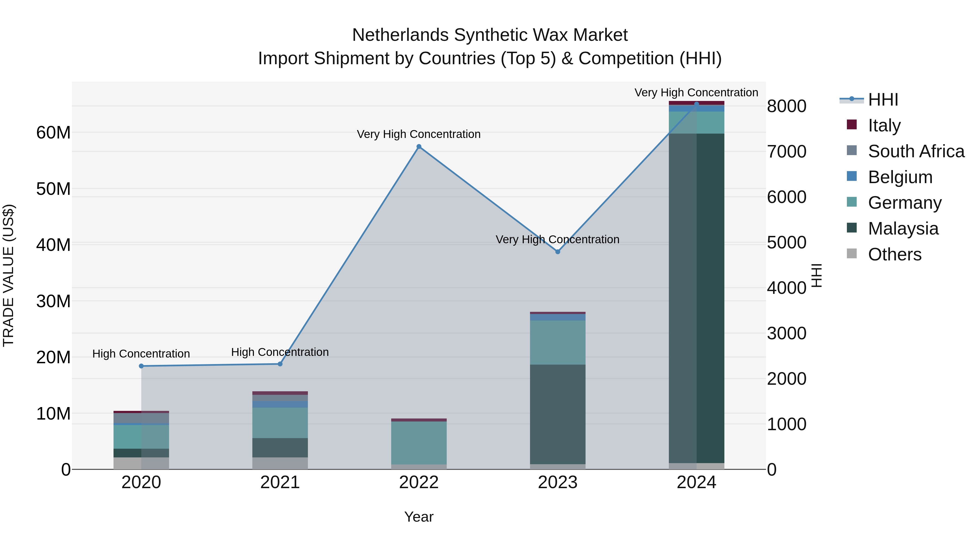
Task: Click the Malaysia segment of the 2021 bar
Action: pyautogui.click(x=280, y=448)
